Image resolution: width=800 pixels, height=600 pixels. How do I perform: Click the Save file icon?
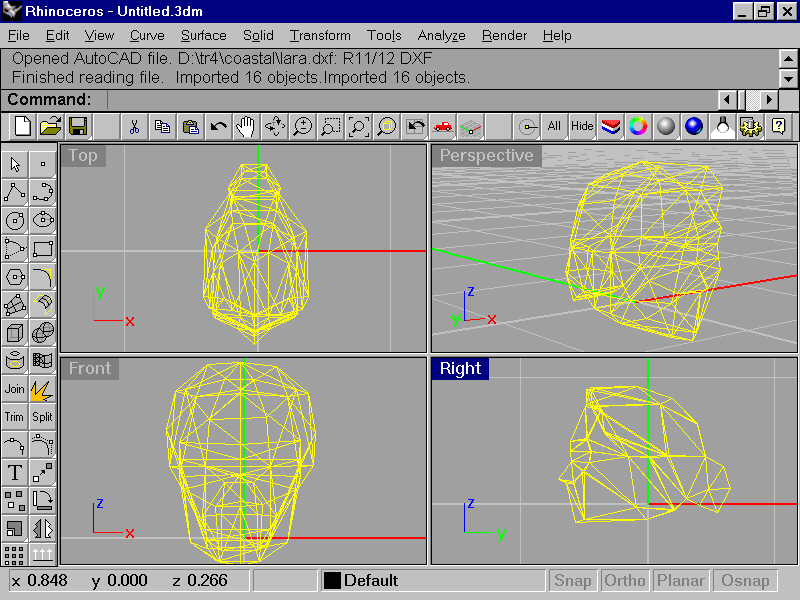click(x=78, y=127)
